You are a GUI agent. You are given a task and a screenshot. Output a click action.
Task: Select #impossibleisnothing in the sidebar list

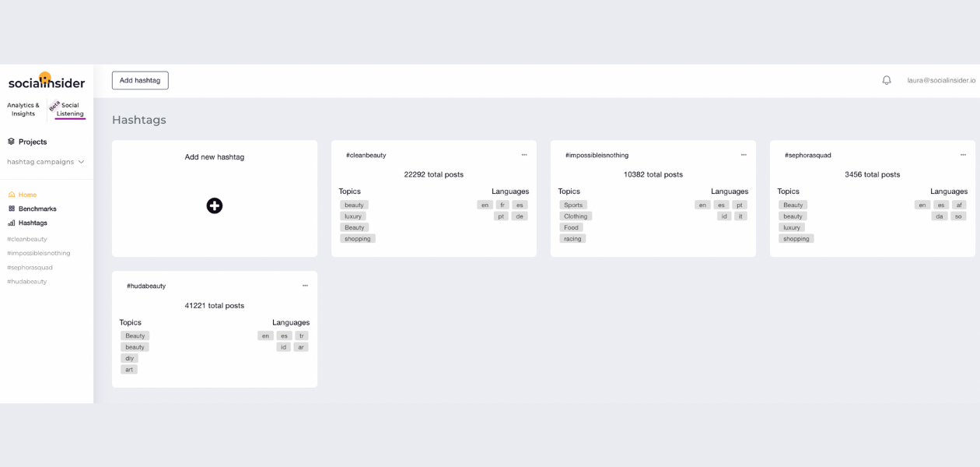pos(39,253)
